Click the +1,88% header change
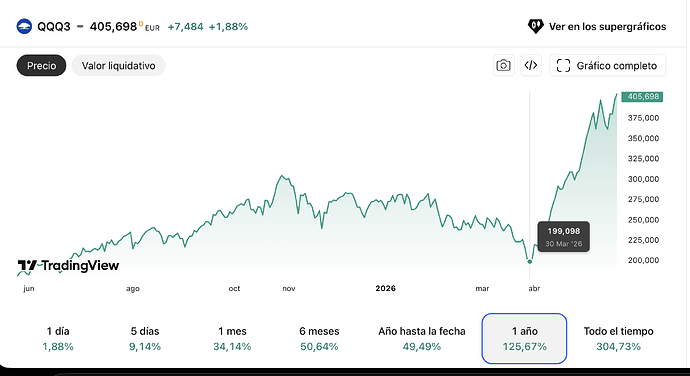690x376 pixels. coord(228,27)
